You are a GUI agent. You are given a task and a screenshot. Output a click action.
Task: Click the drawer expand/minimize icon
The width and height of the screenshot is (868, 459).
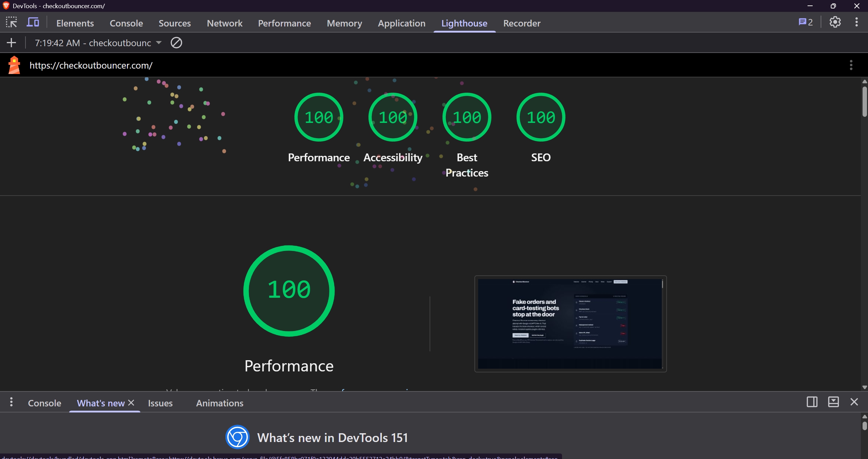click(x=833, y=402)
